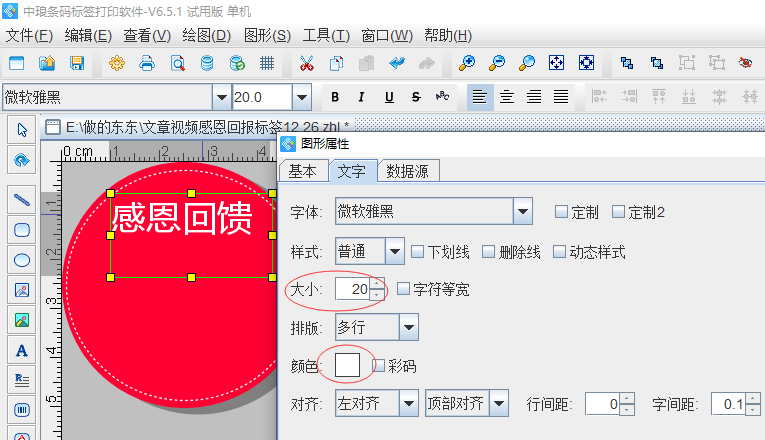Expand toolbar font name dropdown
Screen dimensions: 765x440
tap(221, 97)
